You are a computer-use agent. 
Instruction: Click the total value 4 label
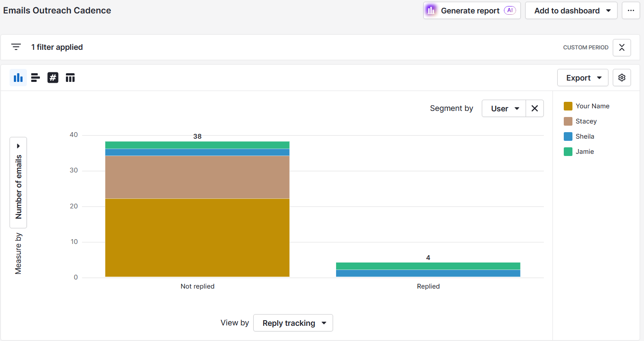[428, 257]
